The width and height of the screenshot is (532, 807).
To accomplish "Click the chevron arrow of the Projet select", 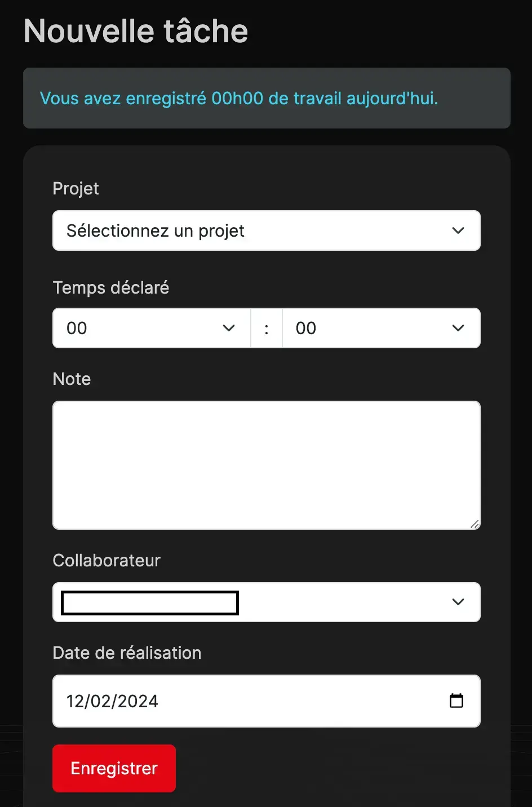I will point(458,230).
